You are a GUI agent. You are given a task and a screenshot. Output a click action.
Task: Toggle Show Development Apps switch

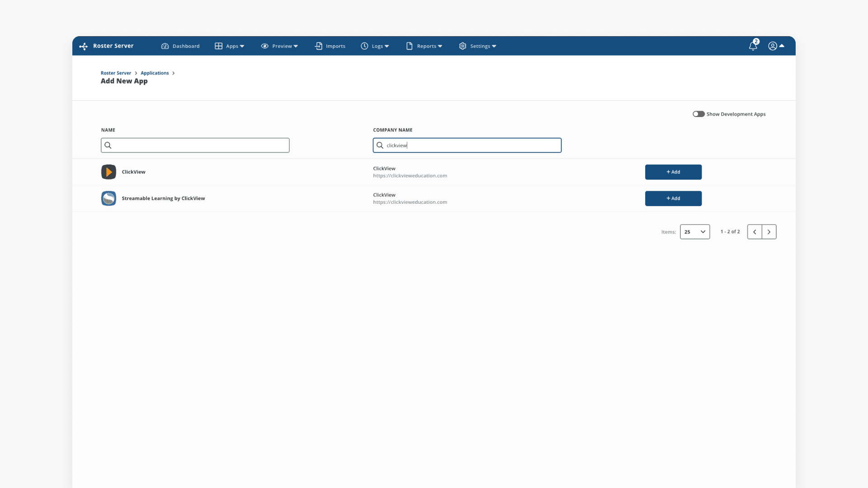coord(698,114)
